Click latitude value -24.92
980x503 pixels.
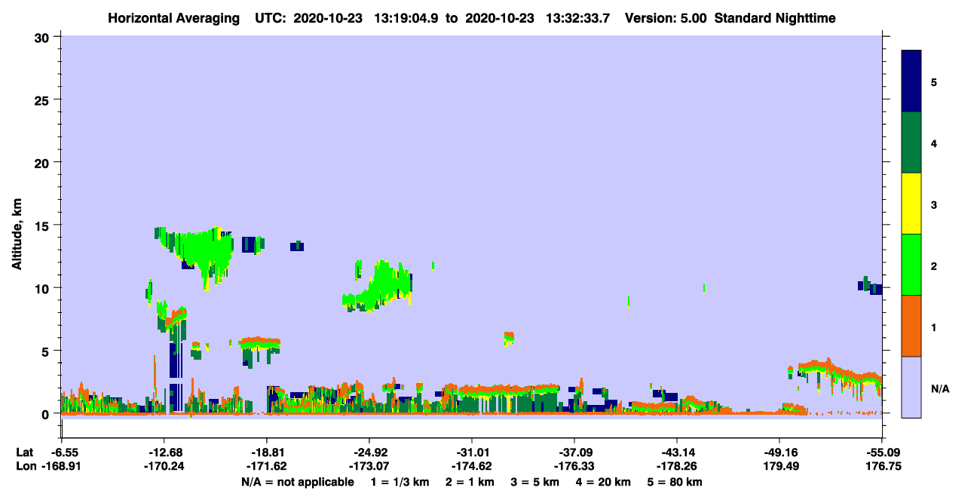[369, 452]
